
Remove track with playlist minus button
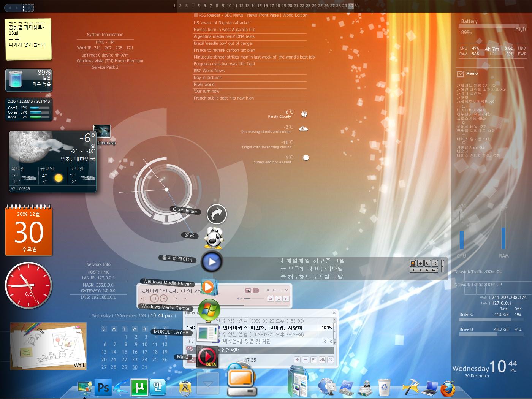point(306,360)
